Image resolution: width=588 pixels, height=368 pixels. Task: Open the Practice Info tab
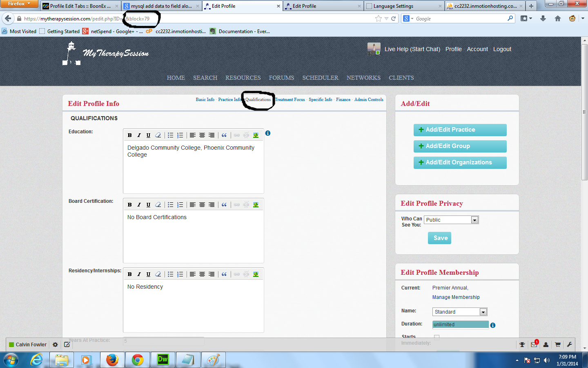click(x=230, y=100)
